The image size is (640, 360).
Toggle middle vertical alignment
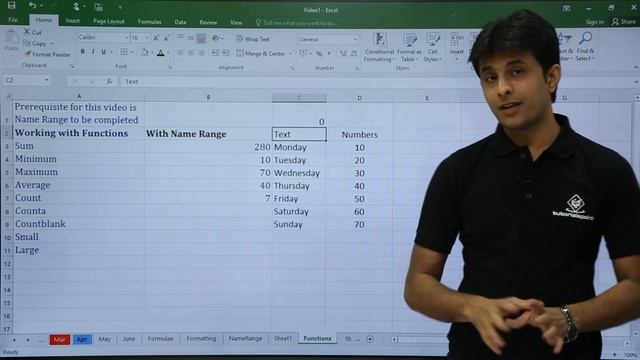pos(191,38)
